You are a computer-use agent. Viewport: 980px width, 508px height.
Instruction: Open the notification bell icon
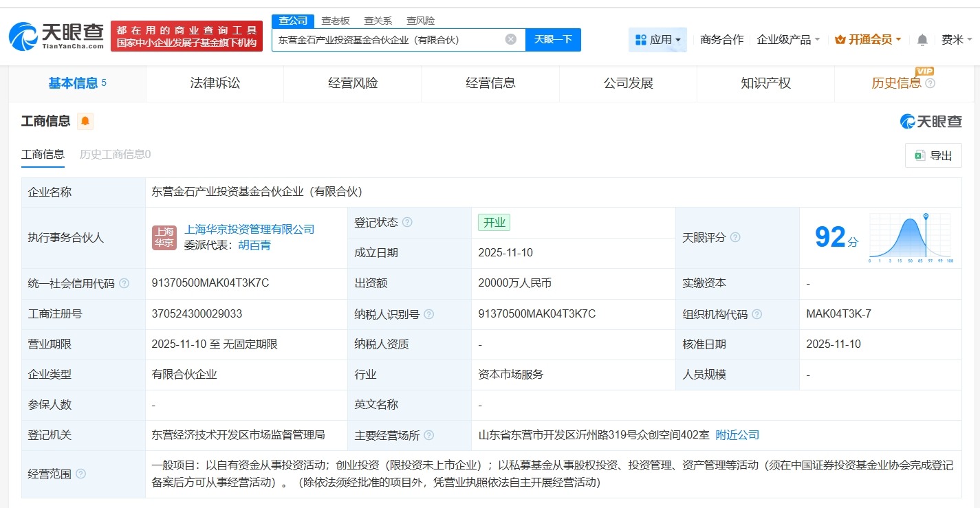[x=922, y=39]
